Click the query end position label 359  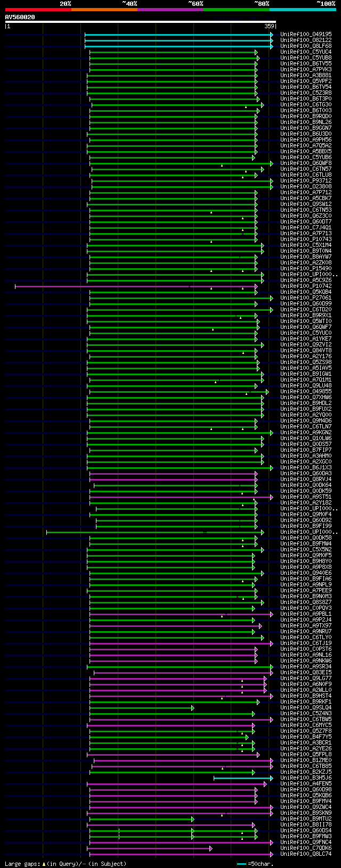click(x=269, y=26)
